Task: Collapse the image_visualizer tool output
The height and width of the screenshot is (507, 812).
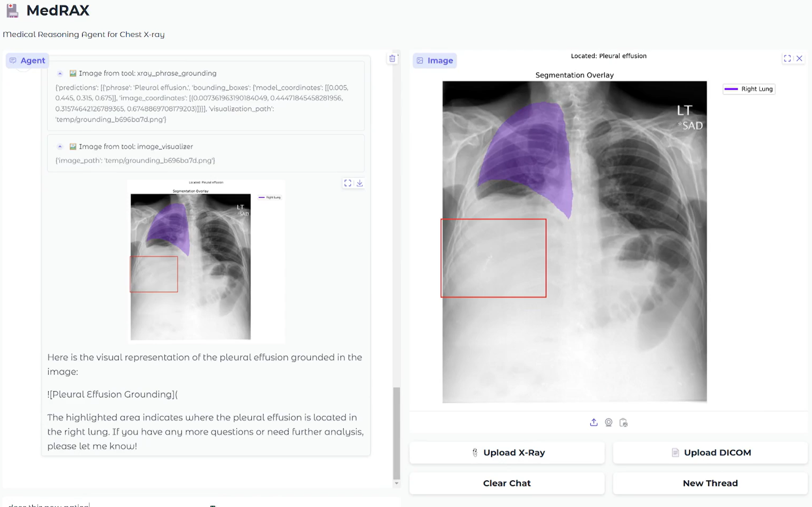Action: tap(60, 147)
